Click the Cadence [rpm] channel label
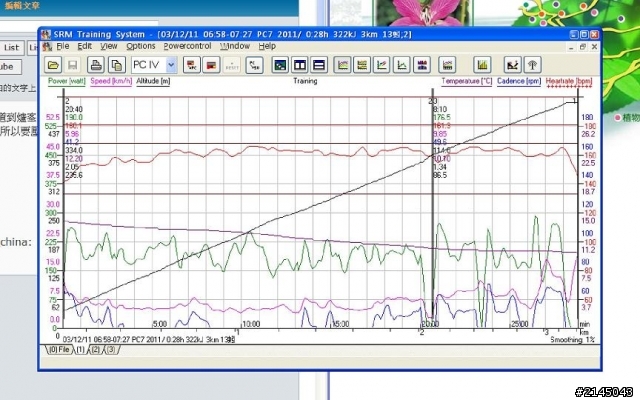Screen dimensions: 640x400 [521, 80]
